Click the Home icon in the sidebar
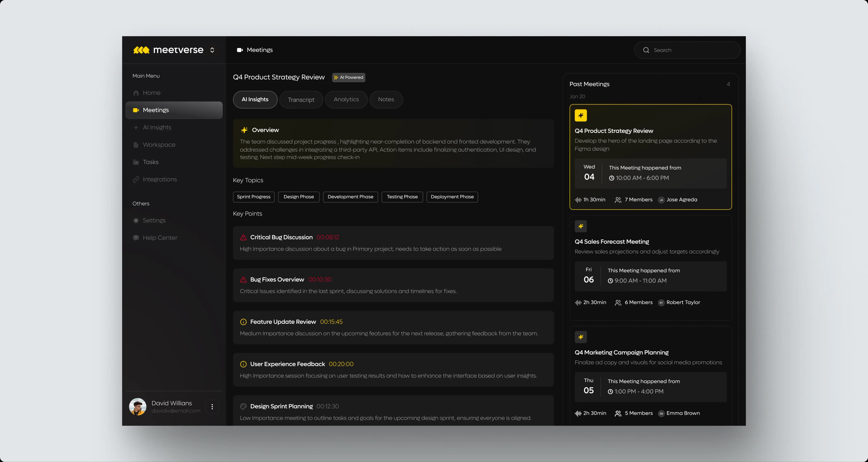Screen dimensions: 868x462 pos(136,93)
